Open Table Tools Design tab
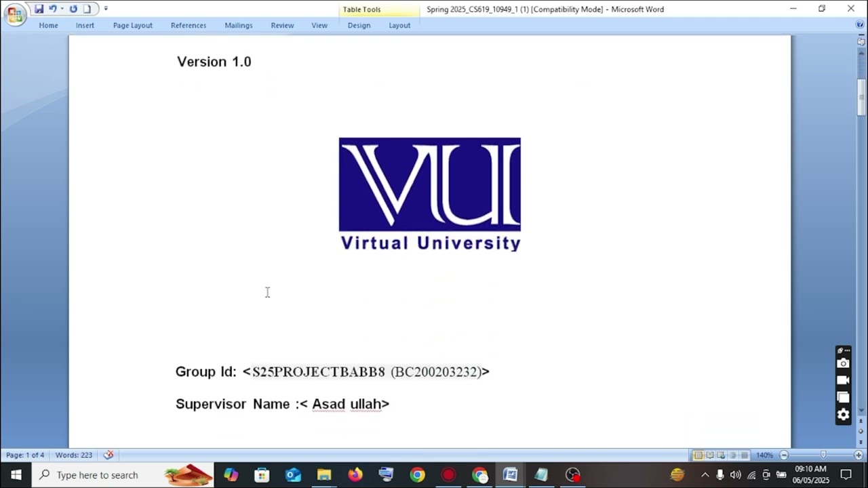Viewport: 868px width, 488px height. [x=359, y=25]
